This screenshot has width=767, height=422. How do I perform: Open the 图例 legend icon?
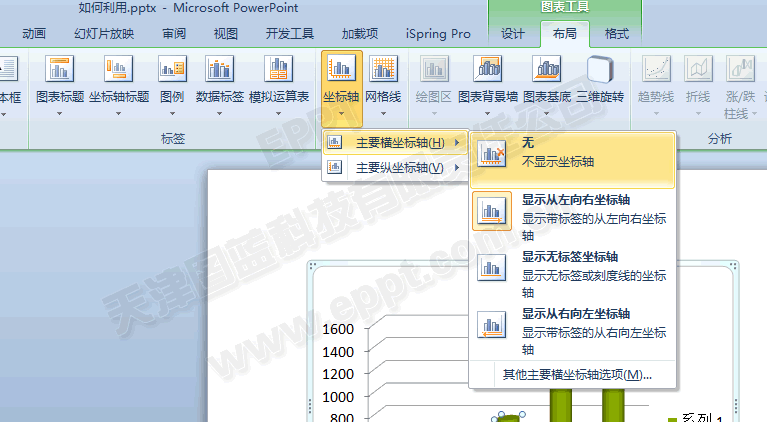pyautogui.click(x=172, y=68)
